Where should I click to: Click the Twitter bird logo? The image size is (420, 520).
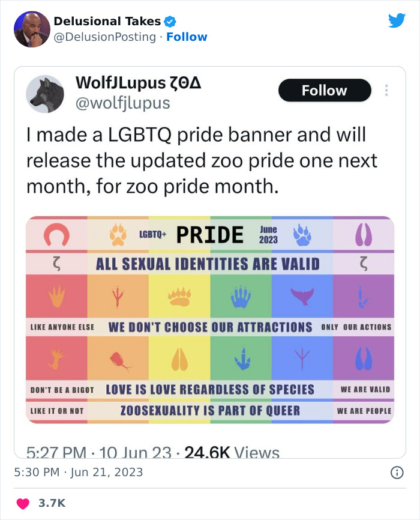(397, 20)
